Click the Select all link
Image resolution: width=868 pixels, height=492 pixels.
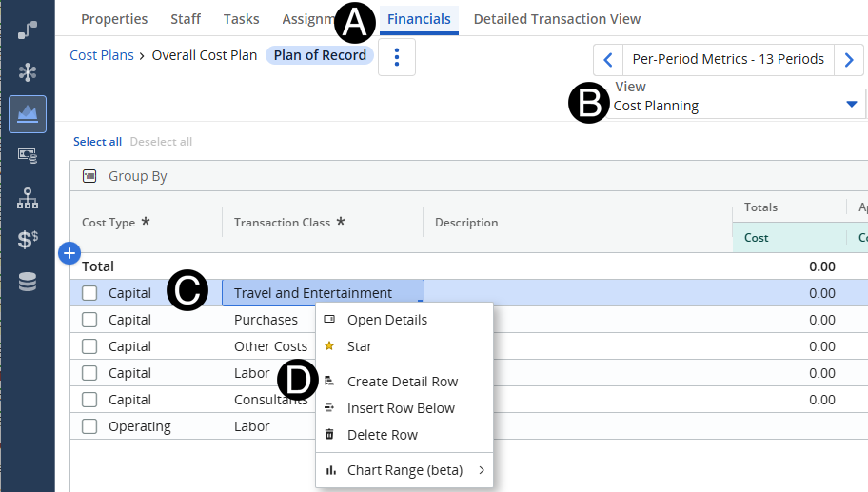[97, 142]
